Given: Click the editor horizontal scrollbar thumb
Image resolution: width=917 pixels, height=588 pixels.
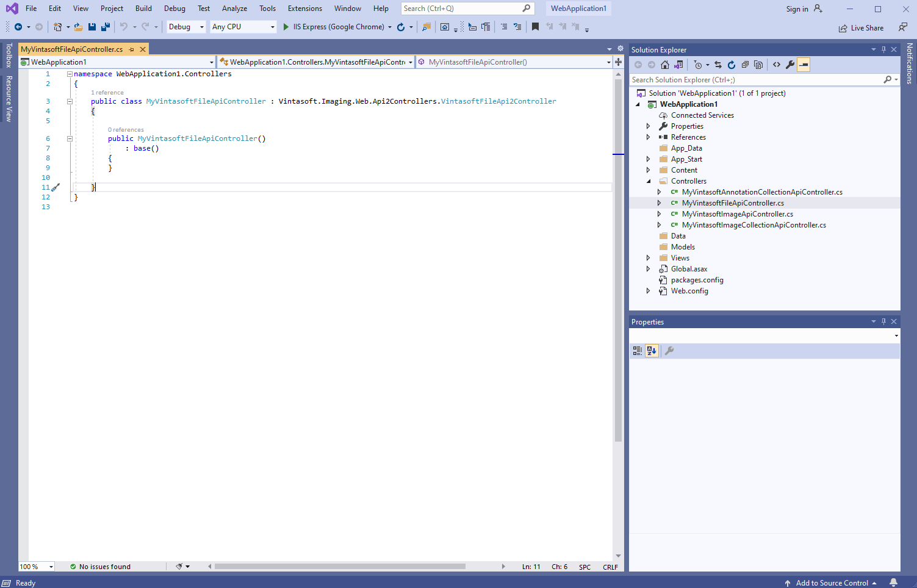Looking at the screenshot, I should pyautogui.click(x=339, y=567).
